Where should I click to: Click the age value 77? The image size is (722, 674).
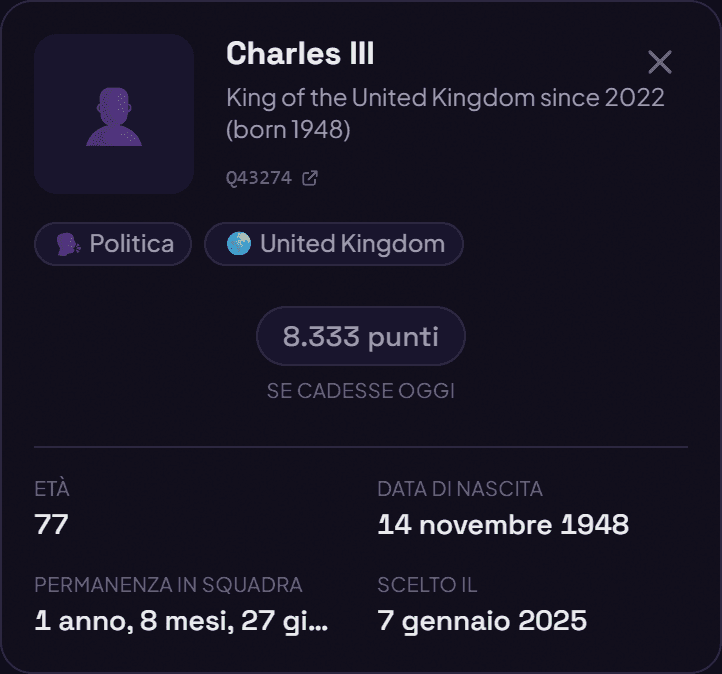(52, 524)
